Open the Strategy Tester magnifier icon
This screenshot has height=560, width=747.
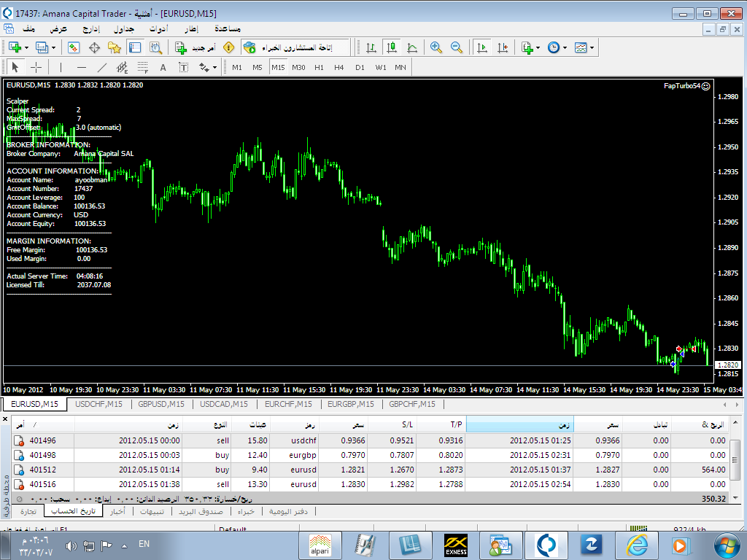click(x=156, y=47)
